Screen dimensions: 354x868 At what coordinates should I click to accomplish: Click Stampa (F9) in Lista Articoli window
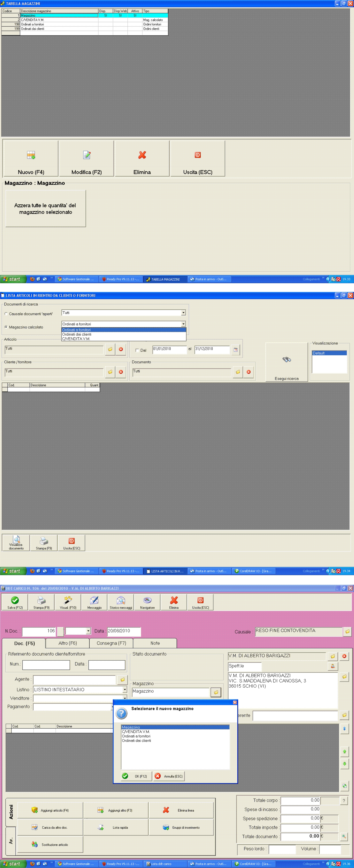click(44, 542)
